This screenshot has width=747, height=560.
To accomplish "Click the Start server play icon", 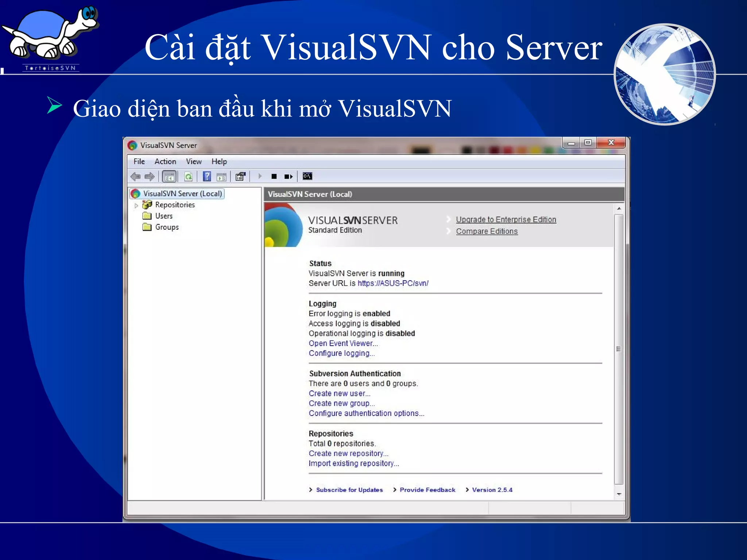I will 260,176.
